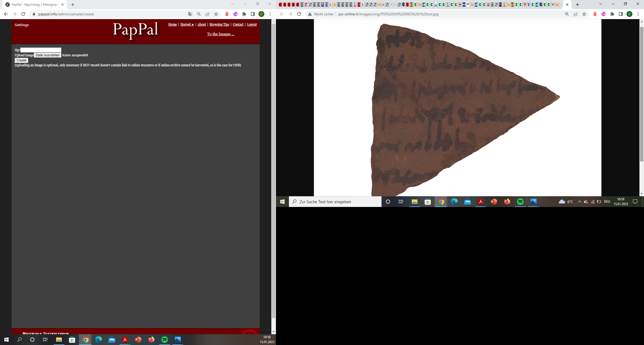Toggle side panel in left browser
Viewport: 644px width, 345px height.
[x=253, y=14]
